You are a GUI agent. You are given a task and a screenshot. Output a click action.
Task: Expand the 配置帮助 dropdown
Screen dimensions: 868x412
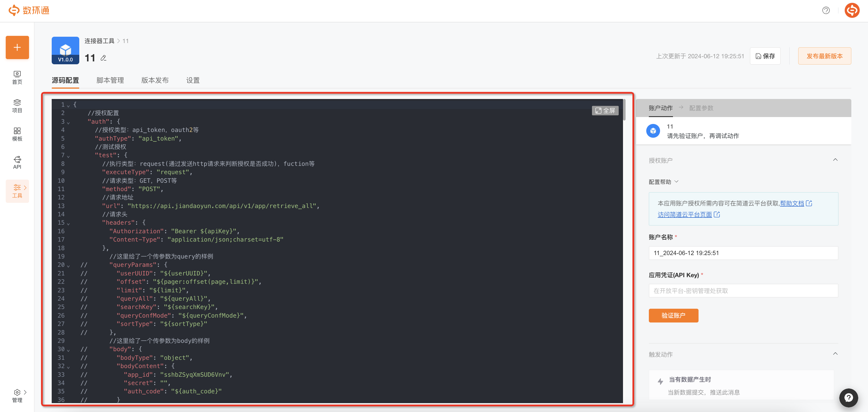(663, 182)
